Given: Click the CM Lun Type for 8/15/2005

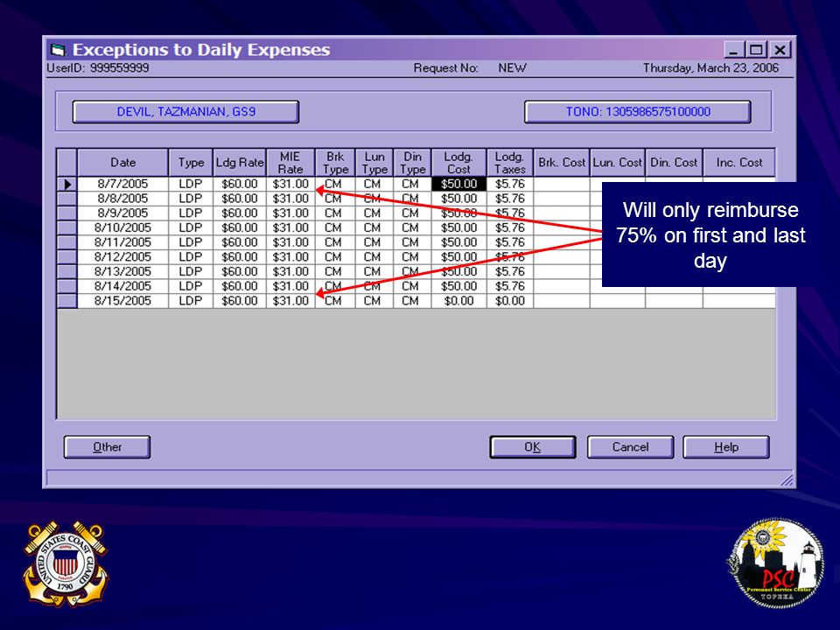Looking at the screenshot, I should pyautogui.click(x=374, y=300).
